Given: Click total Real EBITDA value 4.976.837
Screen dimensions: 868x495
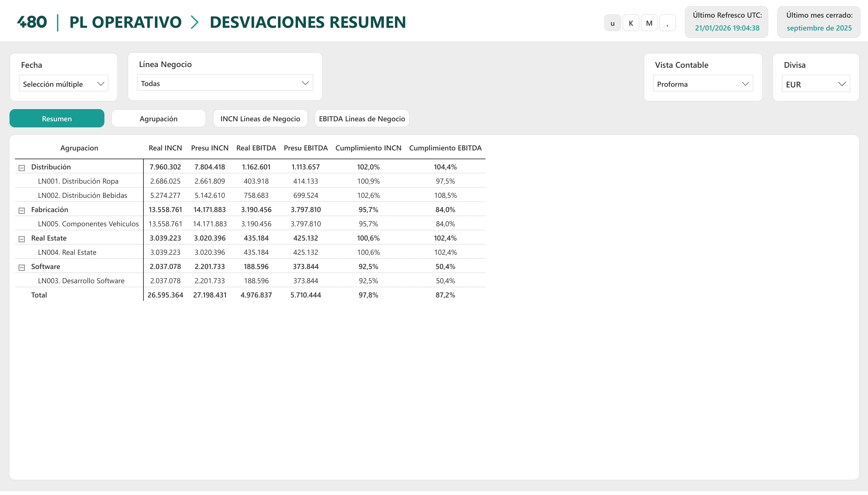Looking at the screenshot, I should [x=256, y=295].
